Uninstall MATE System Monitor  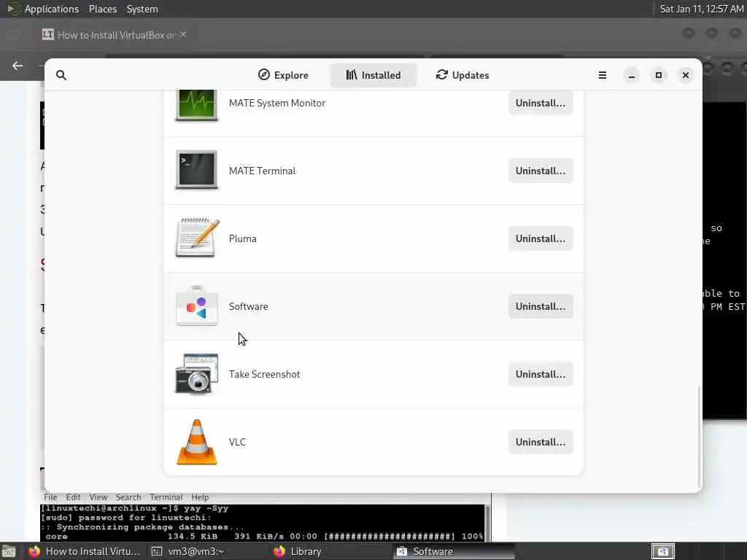click(x=541, y=104)
